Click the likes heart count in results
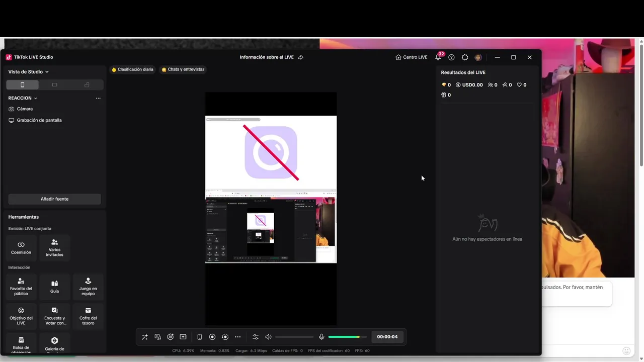 [x=522, y=85]
